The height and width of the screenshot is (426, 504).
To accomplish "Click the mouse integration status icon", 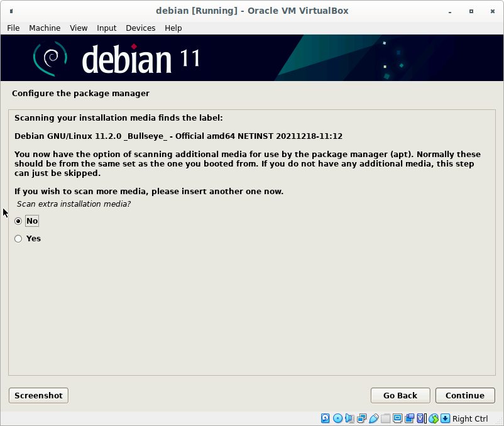I will point(433,418).
